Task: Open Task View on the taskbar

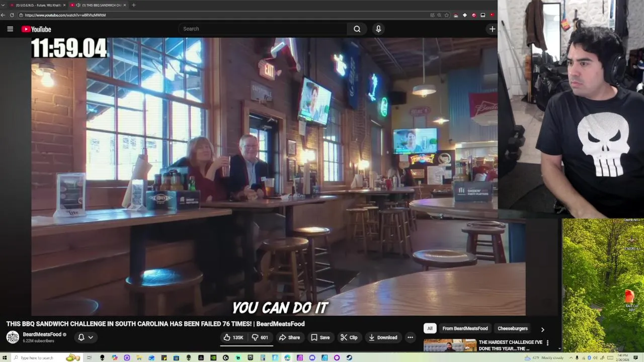Action: [x=89, y=357]
